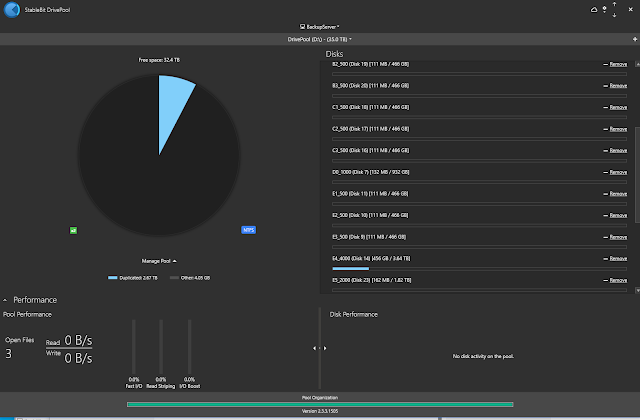This screenshot has height=420, width=640.
Task: Select the C2_500 (Disk 17) disk row
Action: (x=479, y=134)
